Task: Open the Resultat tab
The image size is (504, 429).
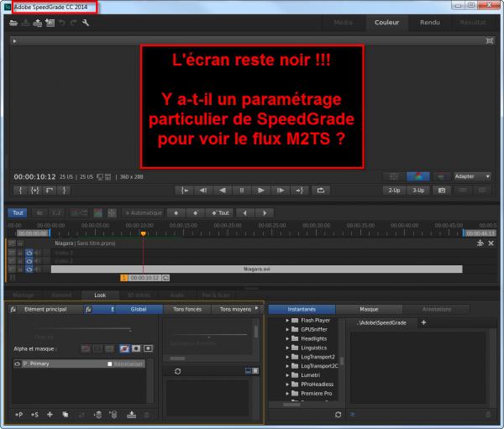Action: point(472,23)
